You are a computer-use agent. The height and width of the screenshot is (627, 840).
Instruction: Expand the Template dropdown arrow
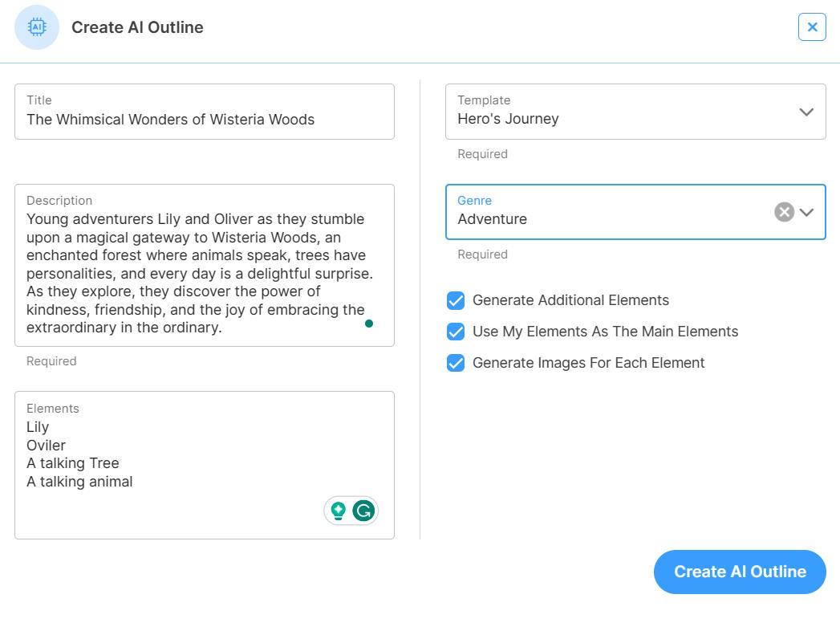806,112
